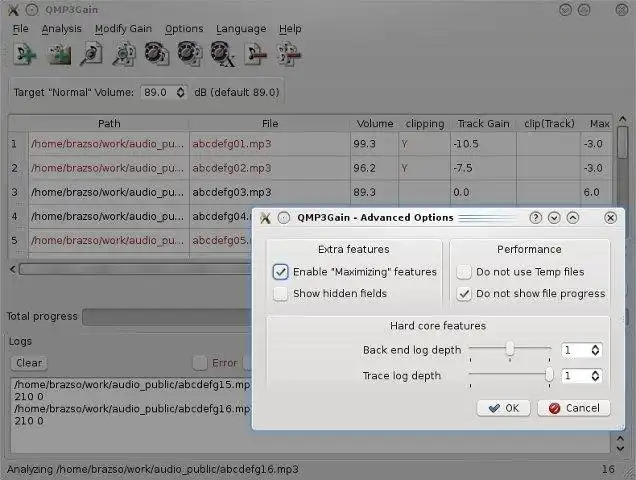Select file abcdefg01.mp3 in the table
This screenshot has width=636, height=480.
pos(232,144)
